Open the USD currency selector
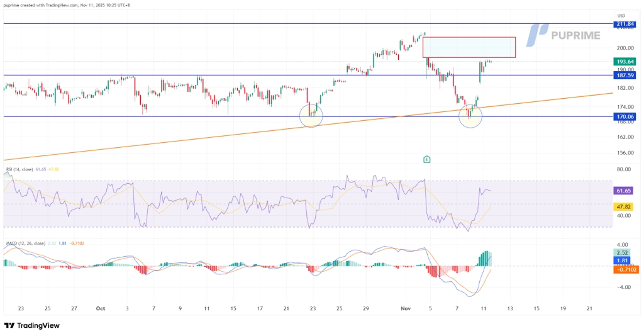Image resolution: width=644 pixels, height=336 pixels. coord(621,16)
